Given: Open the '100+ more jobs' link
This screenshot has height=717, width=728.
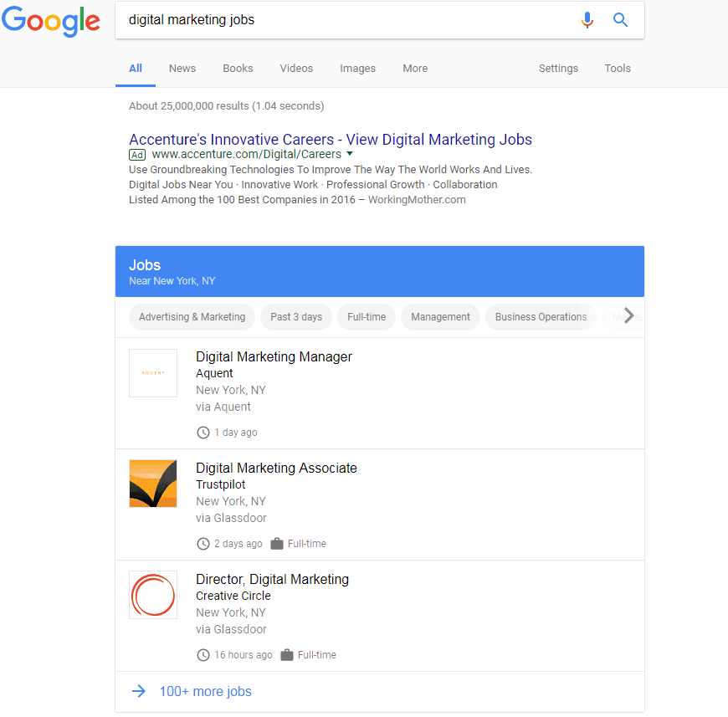Looking at the screenshot, I should point(205,691).
